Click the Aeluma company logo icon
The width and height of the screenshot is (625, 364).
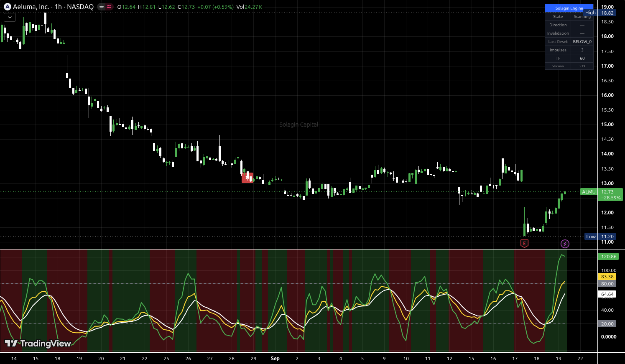pos(7,7)
